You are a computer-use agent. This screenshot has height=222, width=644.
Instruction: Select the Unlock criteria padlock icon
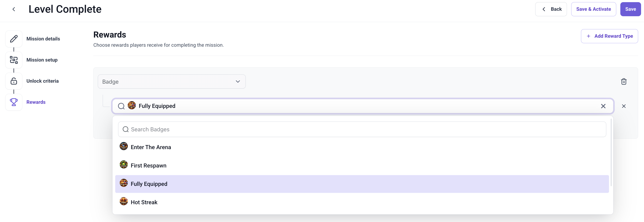pos(14,81)
